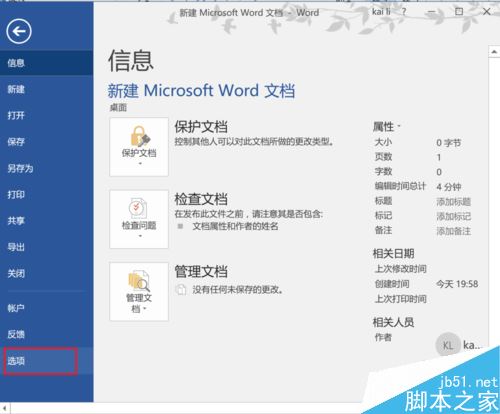Image resolution: width=500 pixels, height=414 pixels.
Task: Select 打开 in the sidebar
Action: click(x=47, y=115)
